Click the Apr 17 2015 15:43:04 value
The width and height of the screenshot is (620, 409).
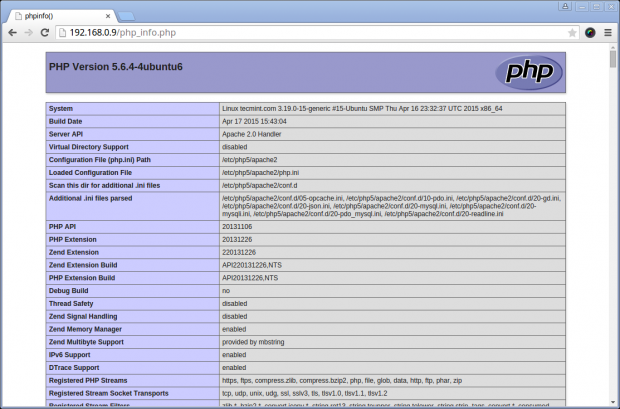click(x=254, y=121)
